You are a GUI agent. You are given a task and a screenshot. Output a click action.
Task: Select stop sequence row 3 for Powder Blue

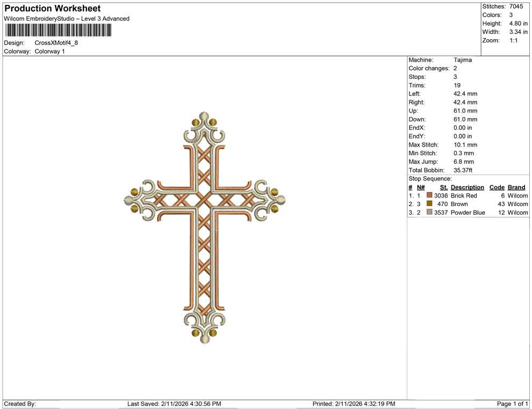[466, 213]
